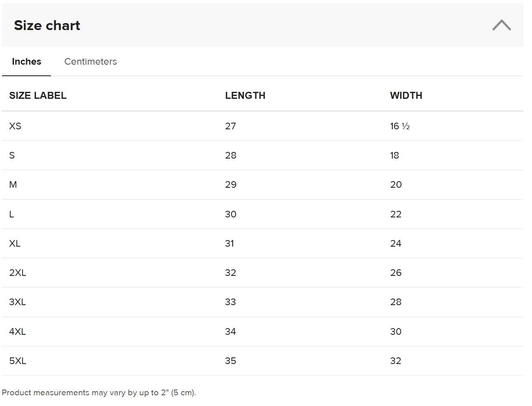The height and width of the screenshot is (406, 532).
Task: Click the 4XL size label
Action: [18, 331]
